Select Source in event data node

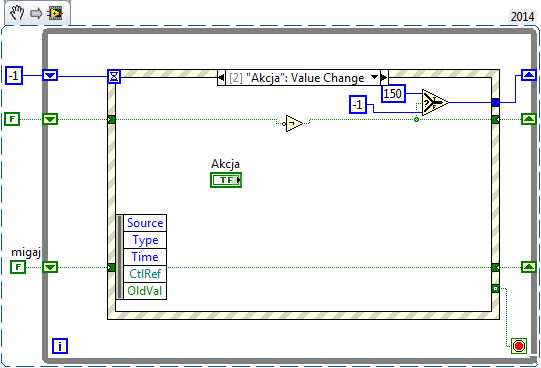[x=145, y=223]
